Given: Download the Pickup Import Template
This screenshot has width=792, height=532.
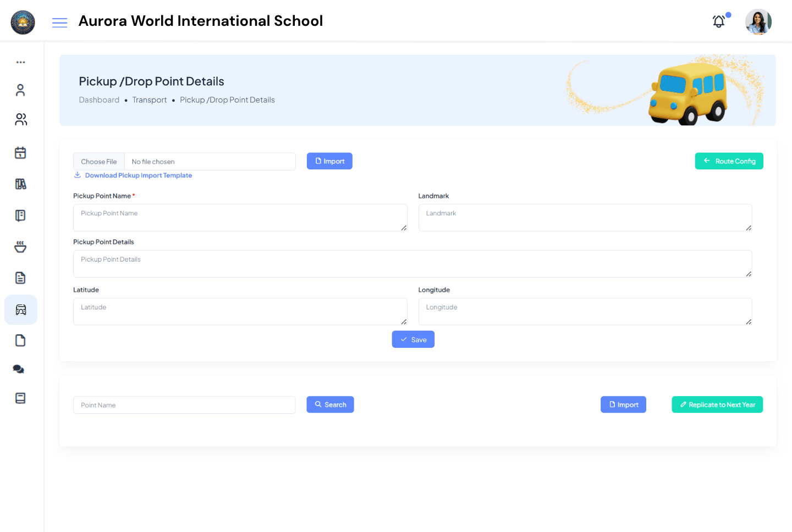Looking at the screenshot, I should click(138, 175).
